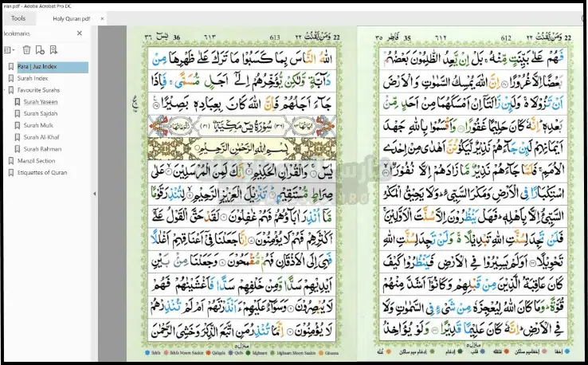Click the find current bookmark icon
Viewport: 588px width, 365px height.
pyautogui.click(x=54, y=50)
